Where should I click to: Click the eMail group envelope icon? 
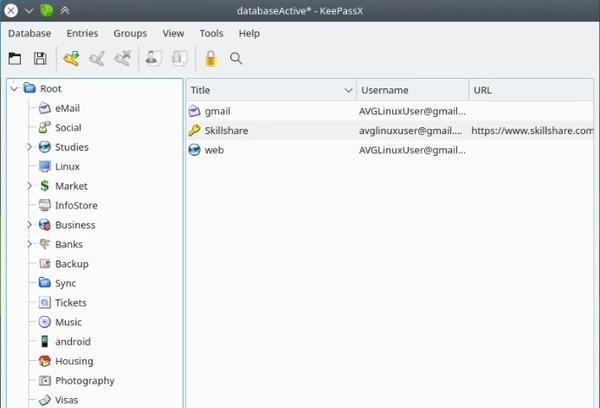[45, 108]
